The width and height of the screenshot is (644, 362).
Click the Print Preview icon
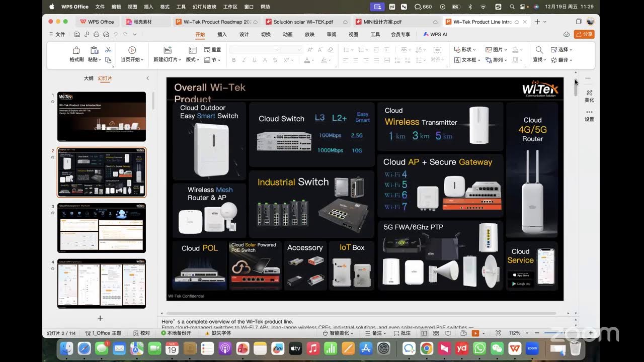coord(105,34)
